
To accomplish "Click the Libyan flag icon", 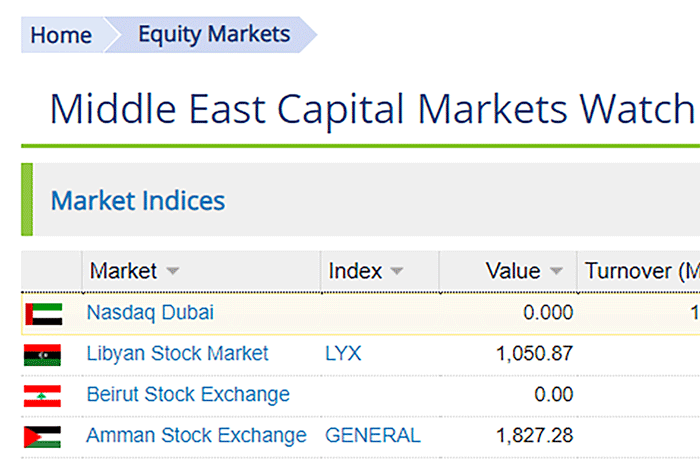I will click(x=42, y=355).
